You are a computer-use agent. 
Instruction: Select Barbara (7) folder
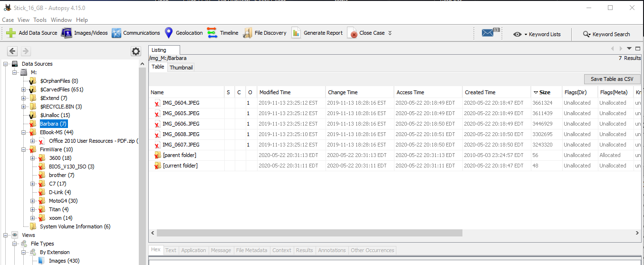53,124
